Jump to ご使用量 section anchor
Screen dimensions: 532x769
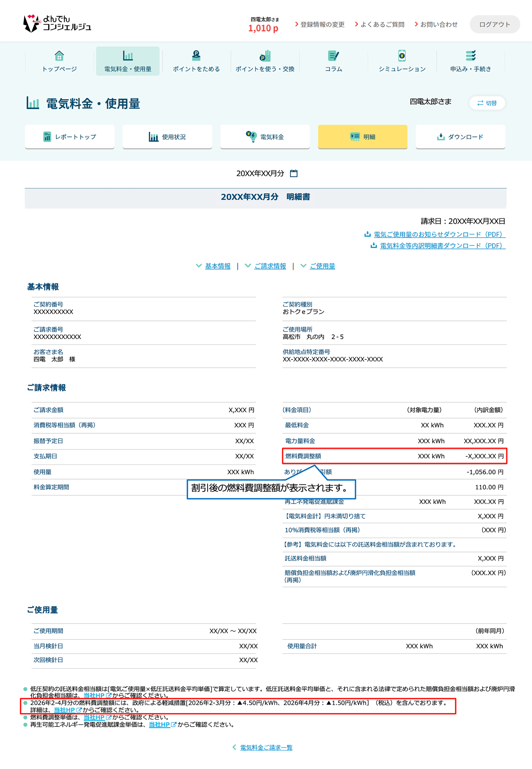tap(322, 266)
